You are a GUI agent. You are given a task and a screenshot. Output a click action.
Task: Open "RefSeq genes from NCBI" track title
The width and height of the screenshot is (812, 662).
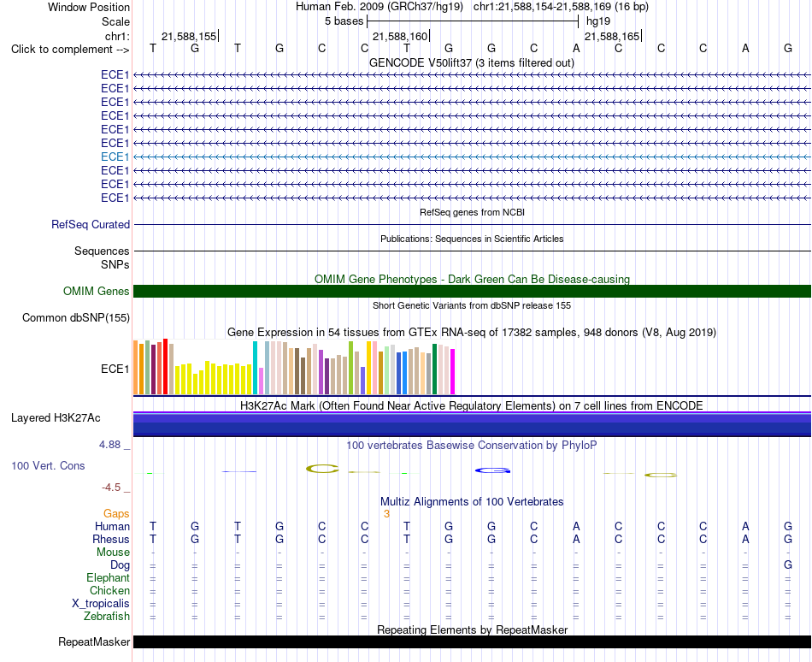click(472, 212)
